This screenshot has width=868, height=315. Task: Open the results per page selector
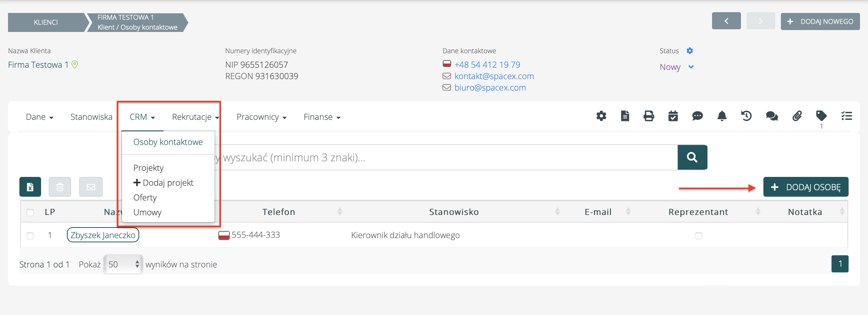click(x=123, y=264)
